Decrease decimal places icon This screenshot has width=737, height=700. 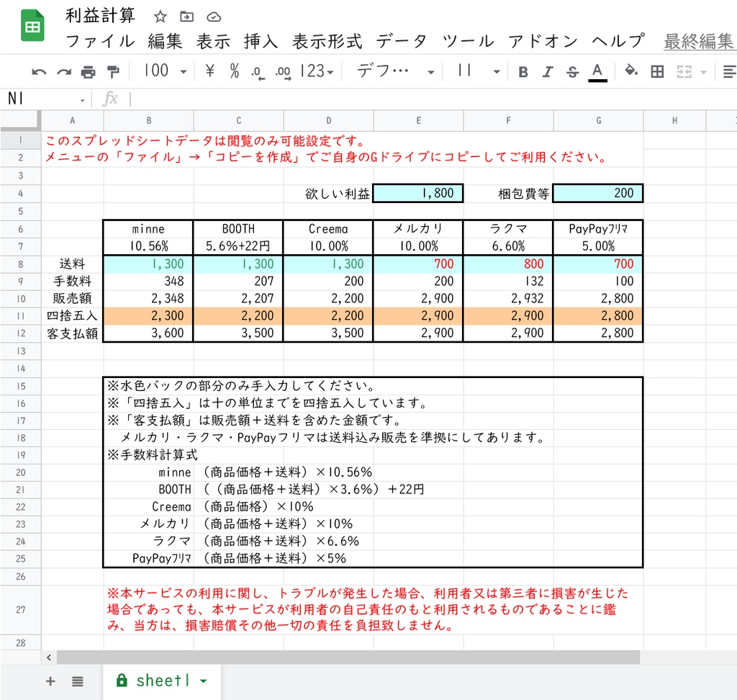point(258,72)
